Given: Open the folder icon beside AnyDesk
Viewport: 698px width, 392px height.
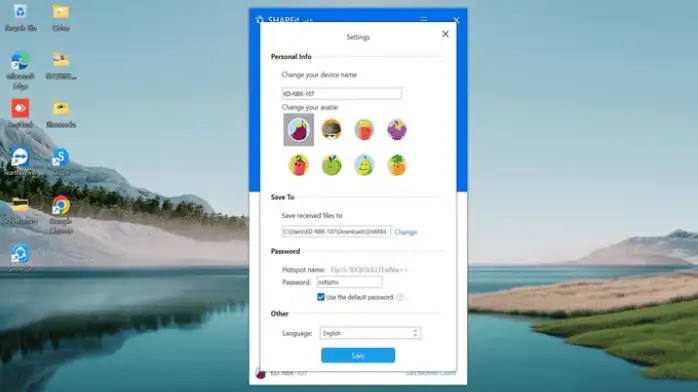Looking at the screenshot, I should [x=61, y=113].
